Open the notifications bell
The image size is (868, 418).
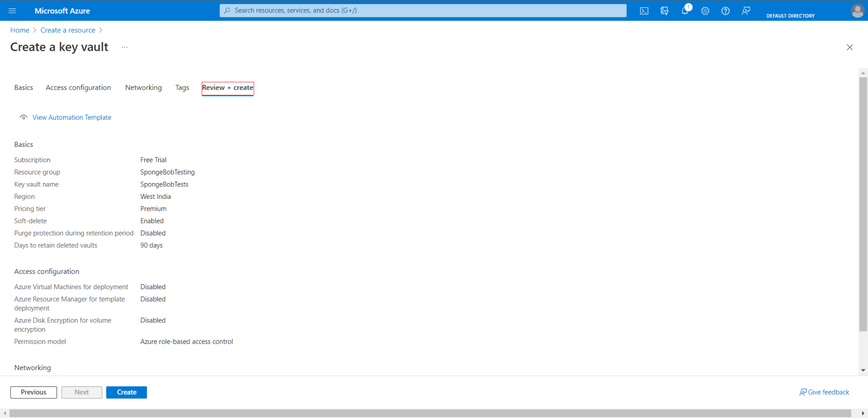[x=685, y=11]
